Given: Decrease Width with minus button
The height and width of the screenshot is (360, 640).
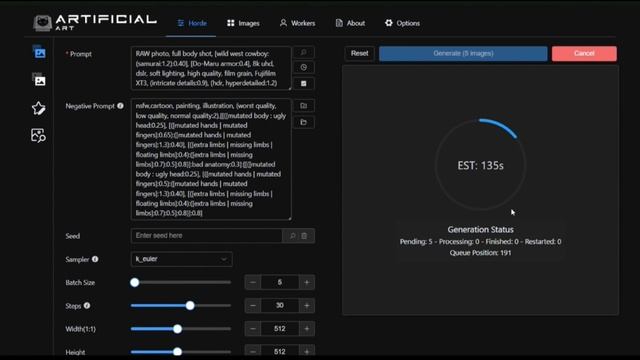Looking at the screenshot, I should 253,329.
